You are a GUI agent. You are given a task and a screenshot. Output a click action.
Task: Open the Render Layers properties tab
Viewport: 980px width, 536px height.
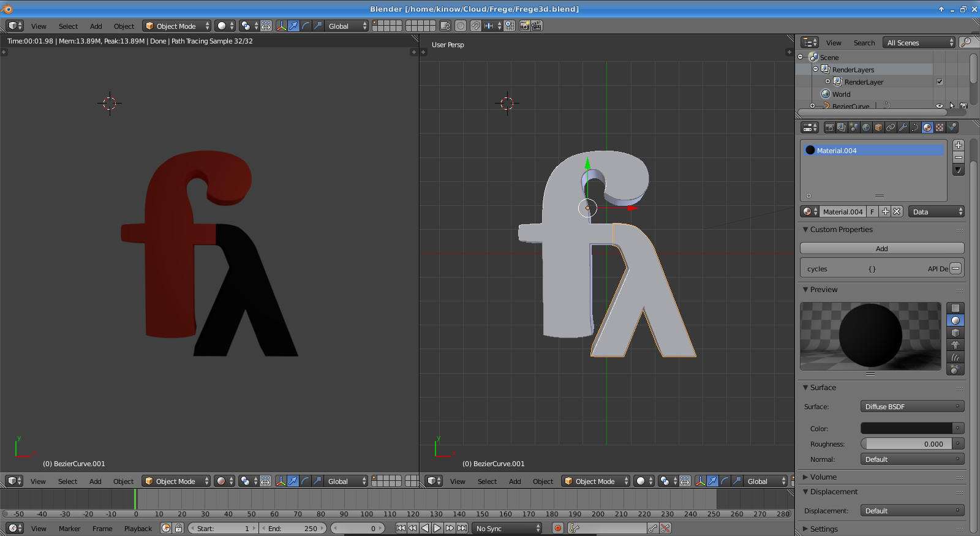coord(842,127)
